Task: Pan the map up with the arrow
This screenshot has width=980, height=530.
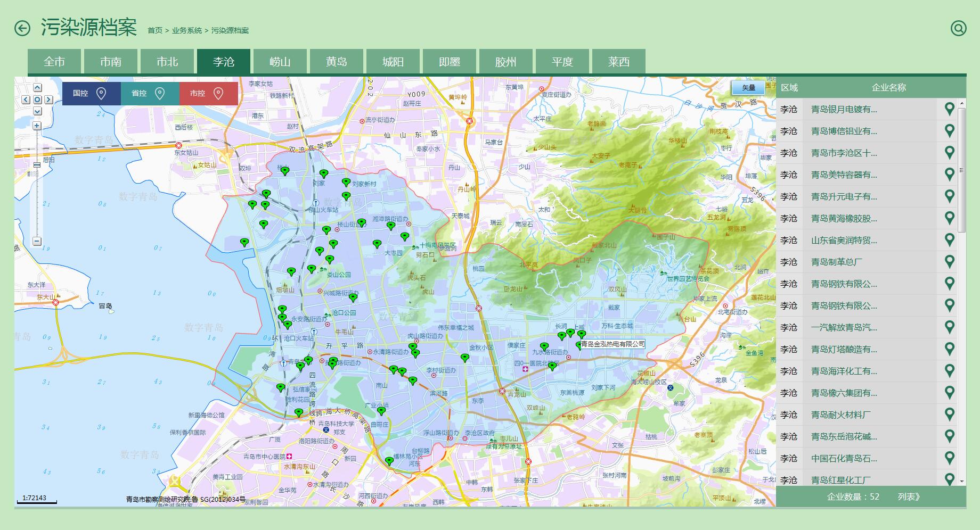Action: click(37, 88)
